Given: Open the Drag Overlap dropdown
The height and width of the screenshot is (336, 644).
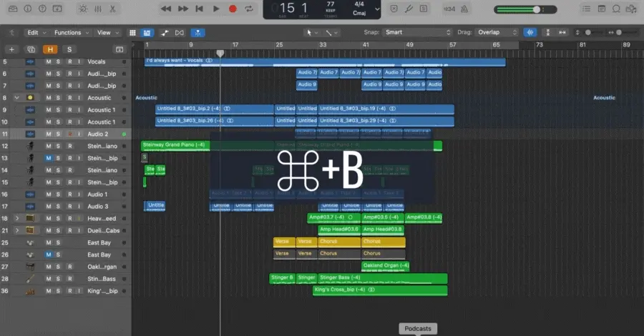Looking at the screenshot, I should 497,32.
